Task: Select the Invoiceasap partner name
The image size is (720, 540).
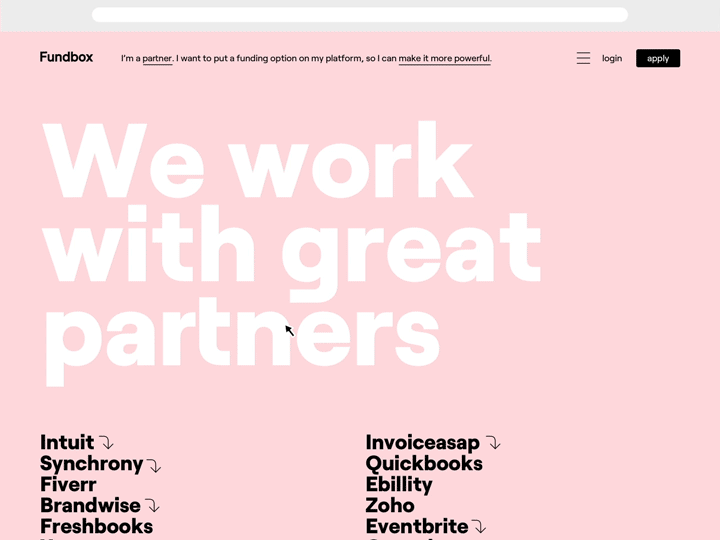Action: click(x=422, y=443)
